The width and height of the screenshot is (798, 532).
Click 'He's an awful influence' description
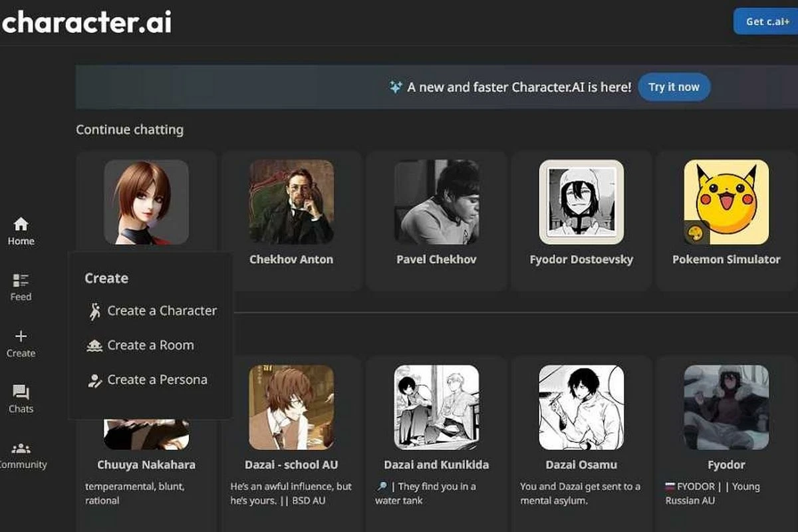(291, 493)
